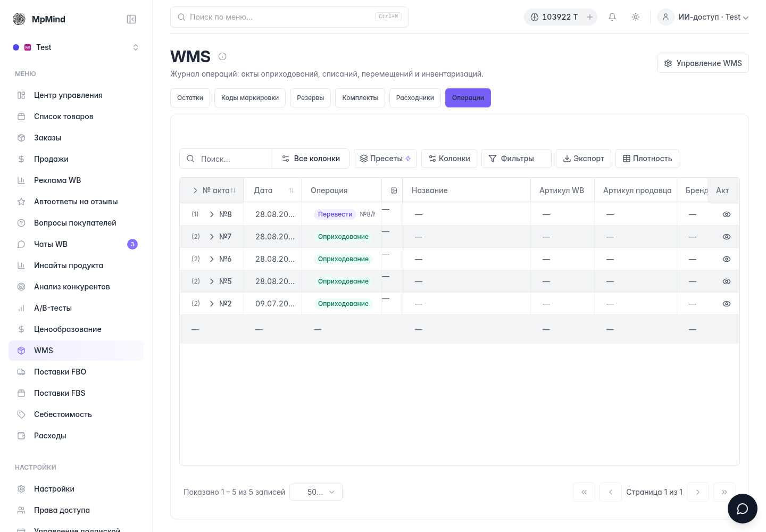Viewport: 766px width, 532px height.
Task: Switch to the Расходники tab
Action: tap(415, 98)
